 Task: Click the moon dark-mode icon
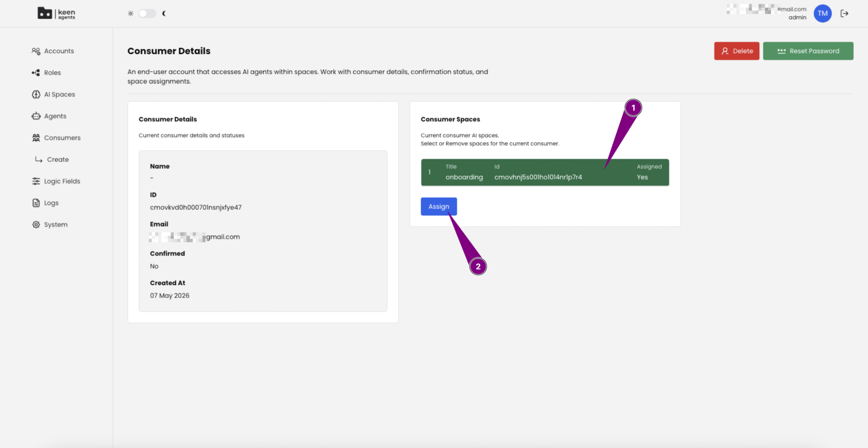164,13
